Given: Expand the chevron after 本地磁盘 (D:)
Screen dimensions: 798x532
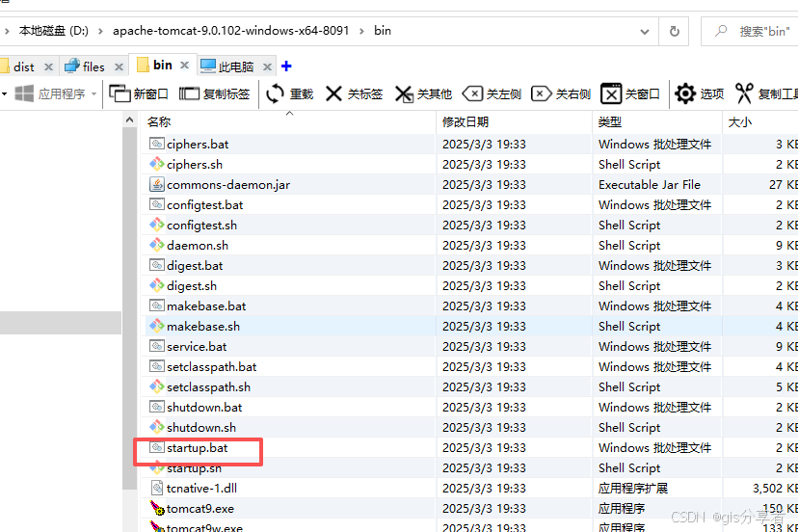Looking at the screenshot, I should (x=100, y=32).
